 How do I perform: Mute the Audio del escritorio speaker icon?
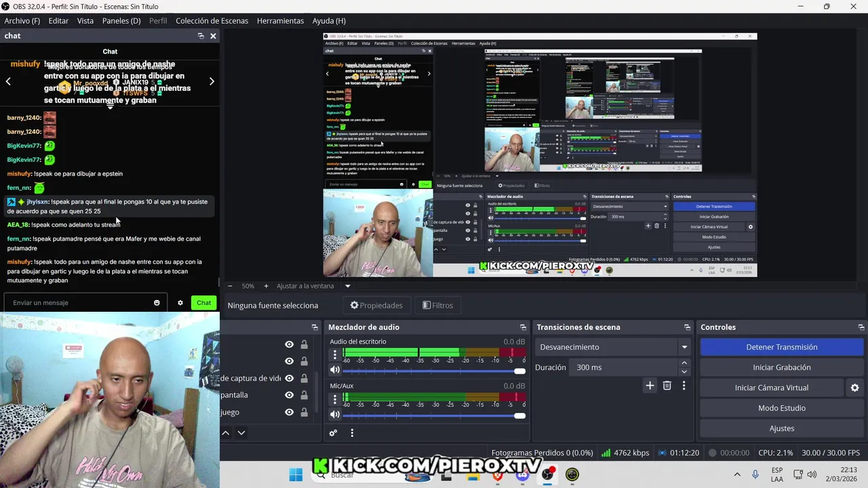pyautogui.click(x=334, y=370)
